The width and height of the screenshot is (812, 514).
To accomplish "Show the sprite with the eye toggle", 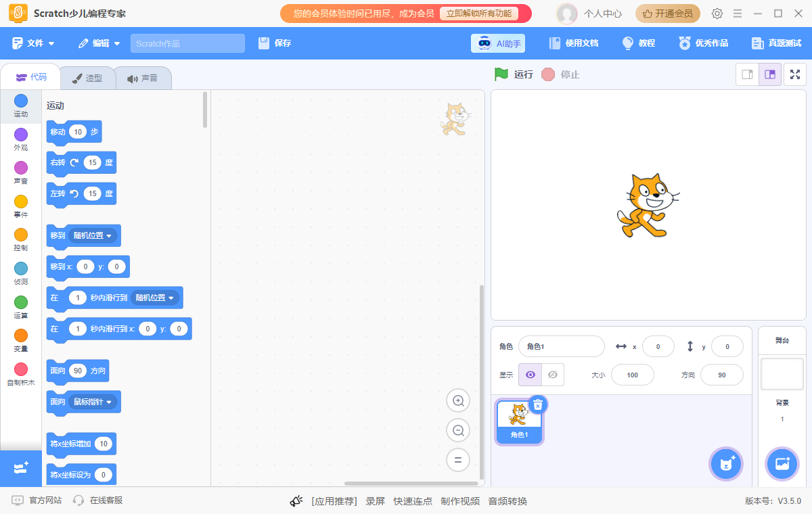I will point(530,375).
